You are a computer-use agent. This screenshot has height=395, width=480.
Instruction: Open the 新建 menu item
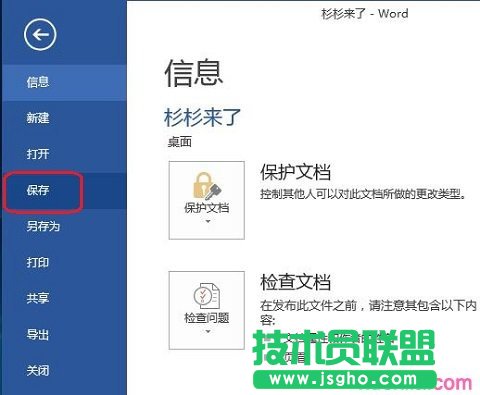[x=64, y=118]
